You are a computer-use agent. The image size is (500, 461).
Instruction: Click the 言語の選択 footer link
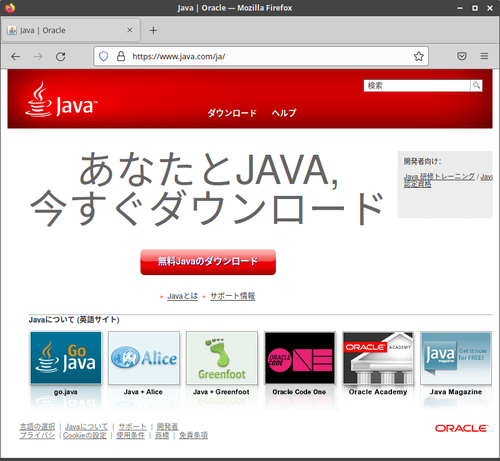point(37,427)
